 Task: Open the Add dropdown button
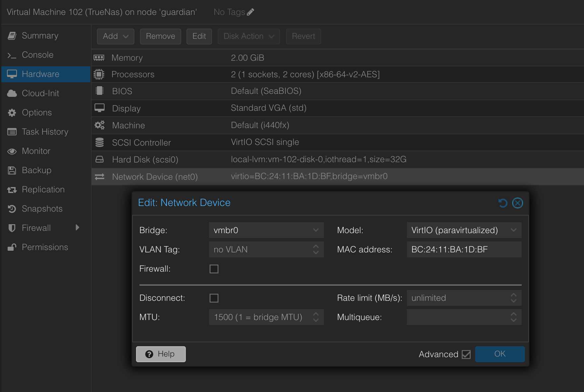click(115, 36)
